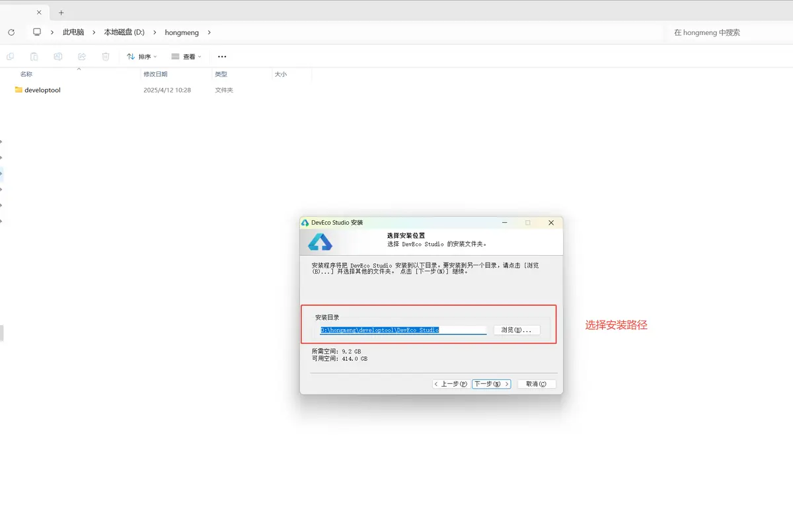Open the three-dots See more menu
The width and height of the screenshot is (793, 532).
[222, 57]
